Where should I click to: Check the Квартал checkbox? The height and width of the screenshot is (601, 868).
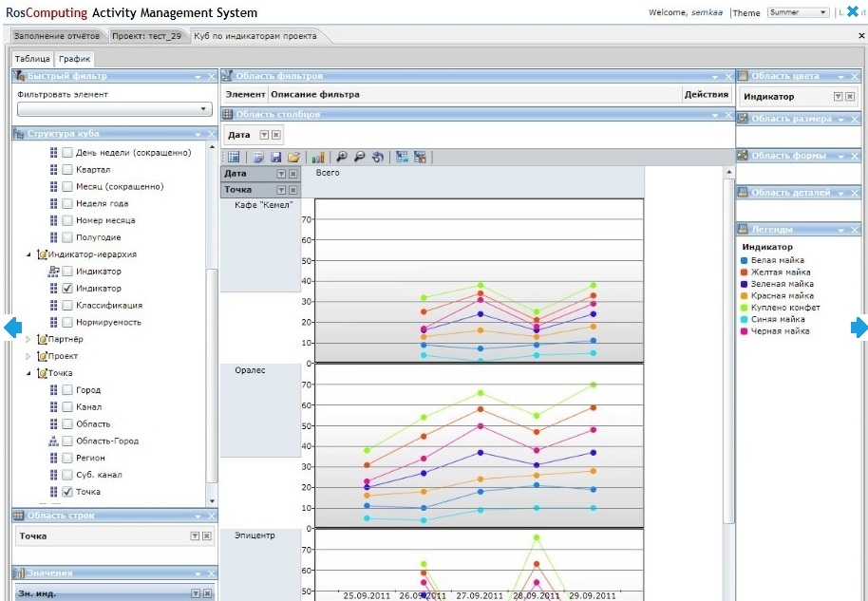(x=67, y=170)
